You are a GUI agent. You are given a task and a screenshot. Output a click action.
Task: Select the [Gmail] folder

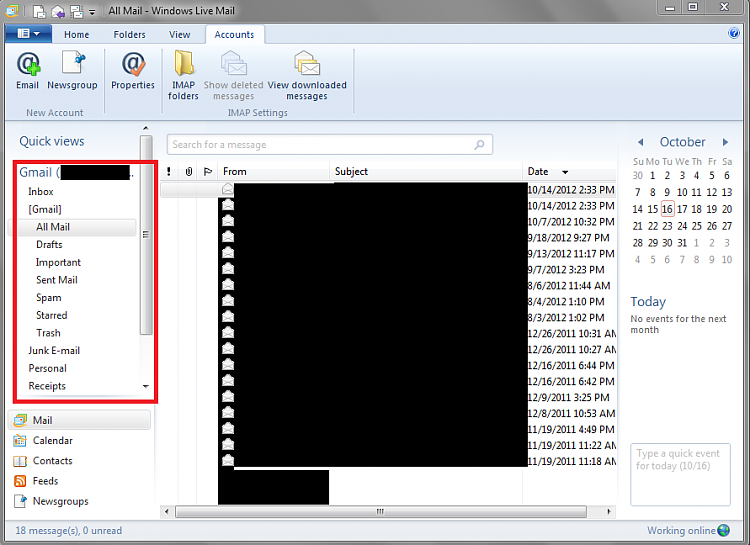[x=44, y=209]
